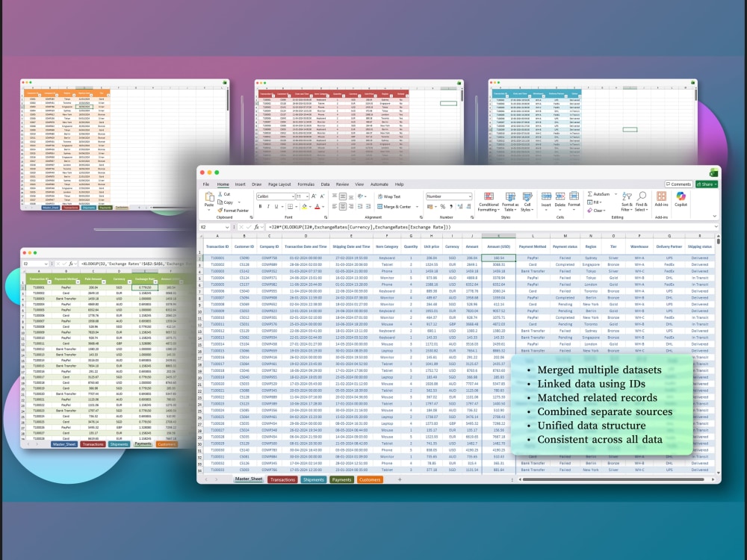Apply the yellow Fill Color bucket
747x560 pixels.
click(x=305, y=207)
